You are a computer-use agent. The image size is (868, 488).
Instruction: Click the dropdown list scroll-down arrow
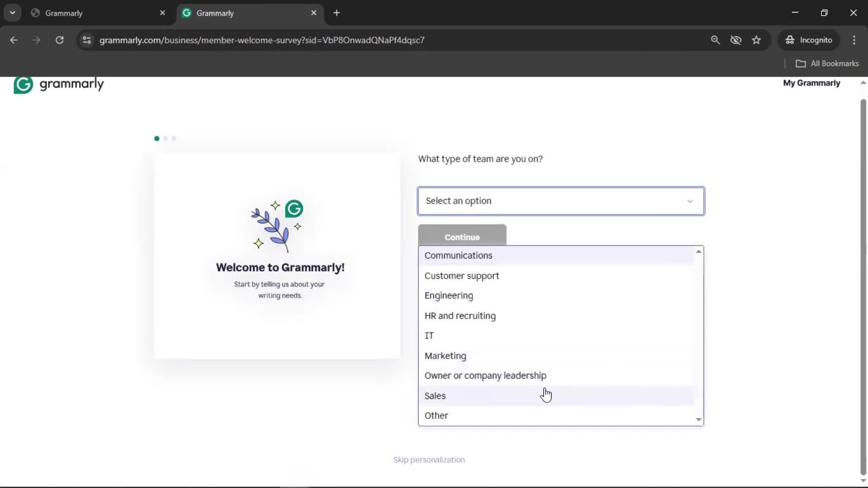click(x=698, y=419)
